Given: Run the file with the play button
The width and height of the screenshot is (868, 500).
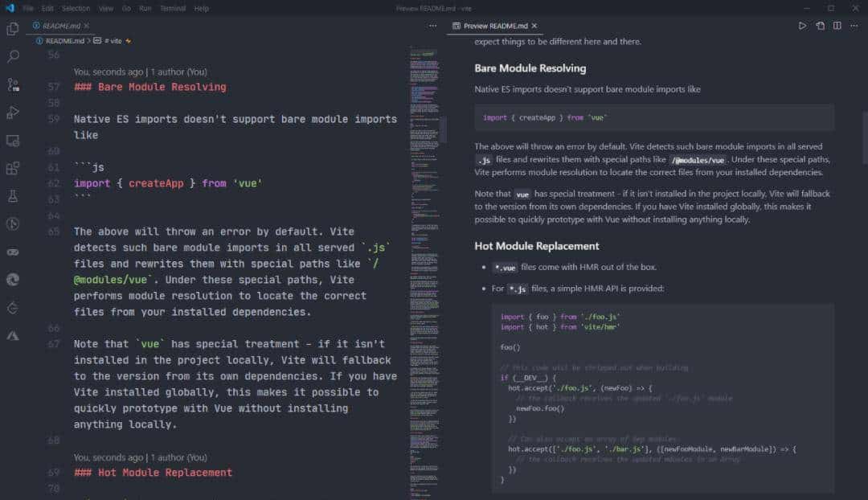Looking at the screenshot, I should 802,26.
